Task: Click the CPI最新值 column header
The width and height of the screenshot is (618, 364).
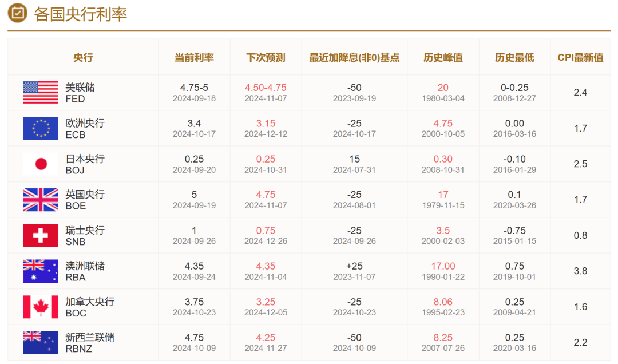Action: [580, 57]
